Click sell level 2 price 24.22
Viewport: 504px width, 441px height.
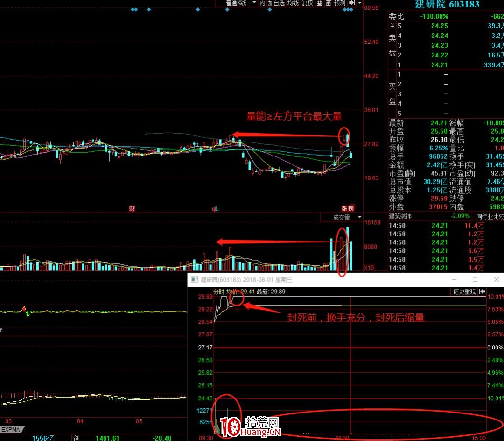click(x=440, y=55)
